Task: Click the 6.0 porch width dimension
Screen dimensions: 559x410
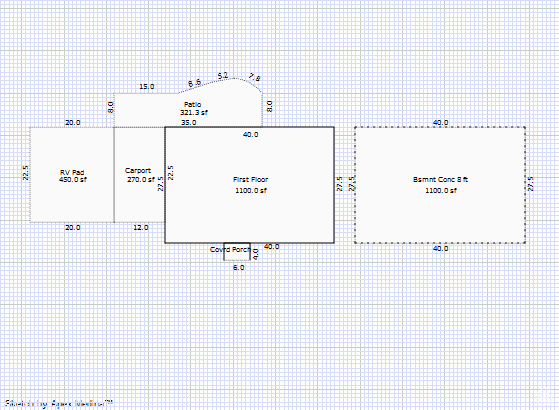Action: point(239,267)
